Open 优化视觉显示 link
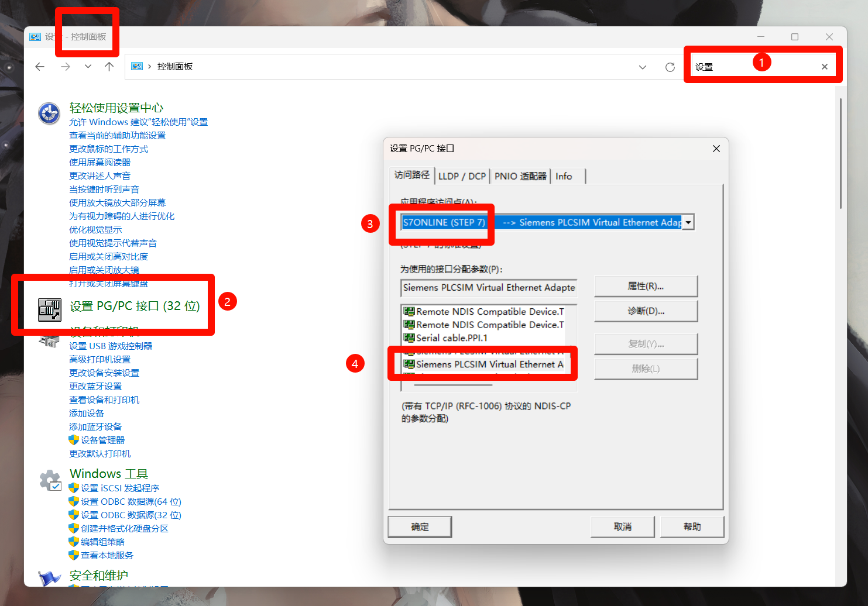868x606 pixels. click(x=95, y=230)
